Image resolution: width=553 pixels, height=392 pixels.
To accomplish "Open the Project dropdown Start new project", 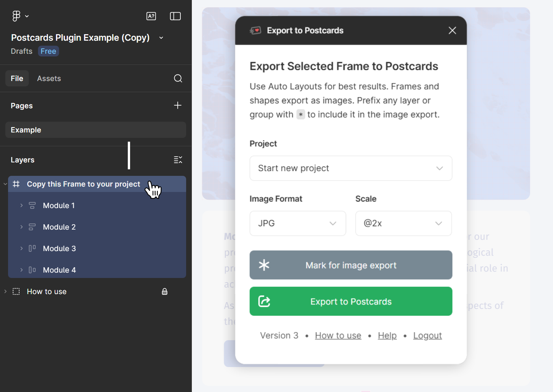I will click(x=351, y=168).
